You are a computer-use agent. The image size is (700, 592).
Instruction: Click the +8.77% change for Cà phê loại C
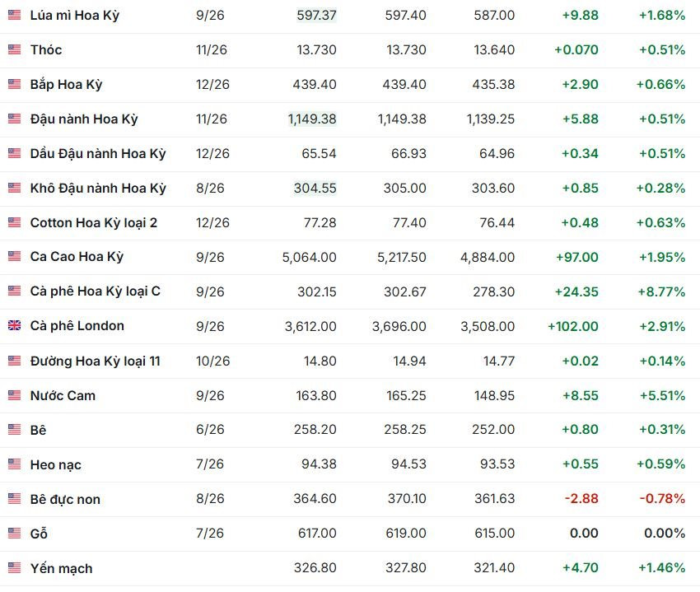(661, 291)
